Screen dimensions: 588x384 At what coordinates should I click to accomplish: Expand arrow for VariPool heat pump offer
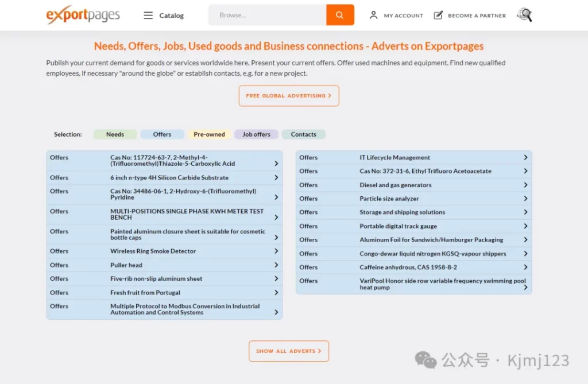[x=525, y=287]
